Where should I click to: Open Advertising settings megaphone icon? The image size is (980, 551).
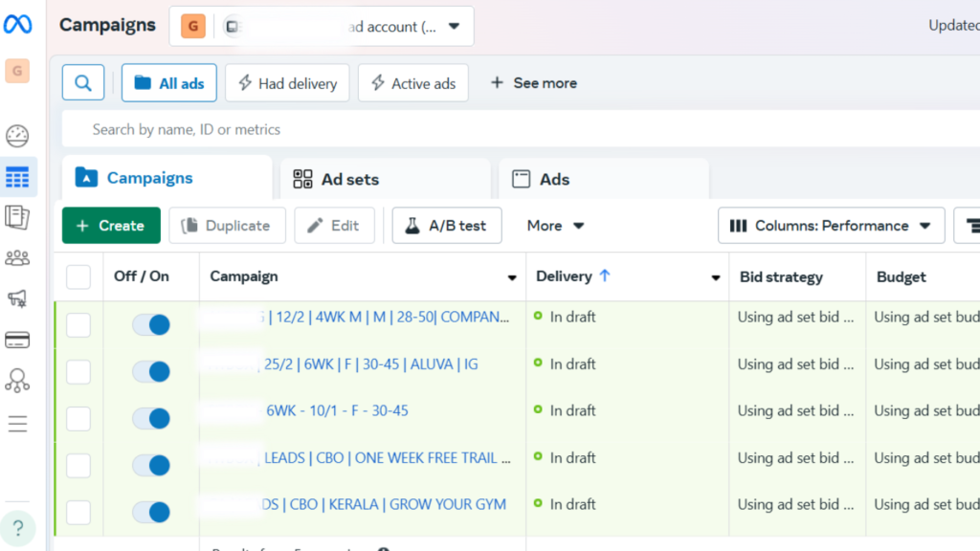coord(17,298)
